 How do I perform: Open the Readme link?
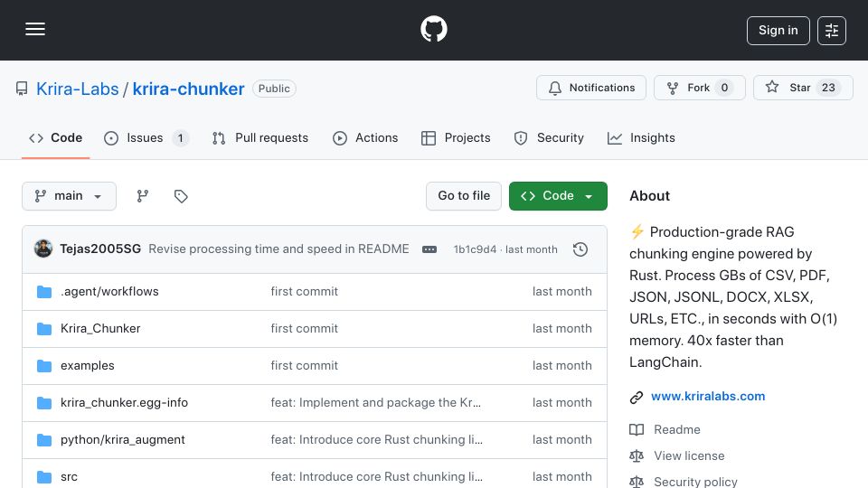[677, 430]
